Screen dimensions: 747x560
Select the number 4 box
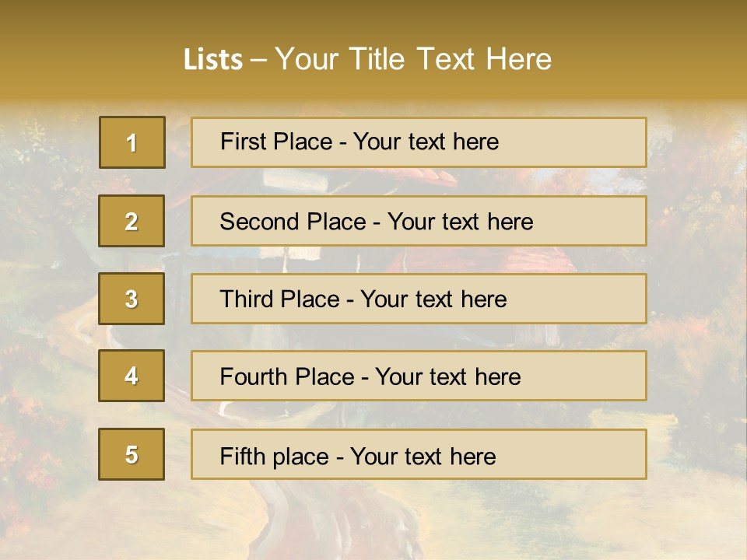[x=132, y=376]
